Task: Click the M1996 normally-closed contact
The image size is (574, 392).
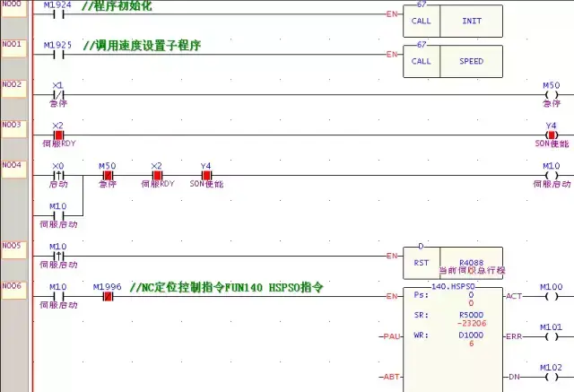Action: pyautogui.click(x=108, y=296)
